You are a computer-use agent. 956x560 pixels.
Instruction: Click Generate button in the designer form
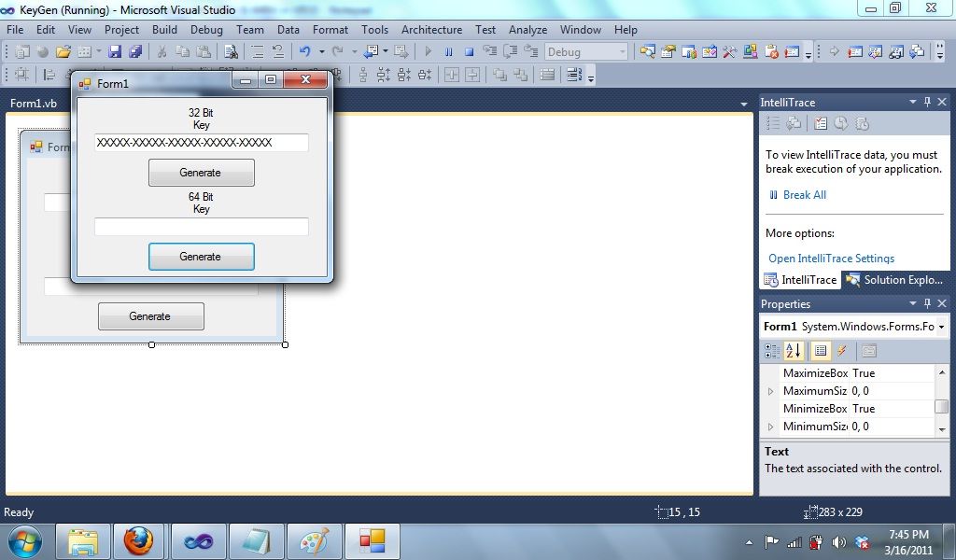click(x=150, y=316)
